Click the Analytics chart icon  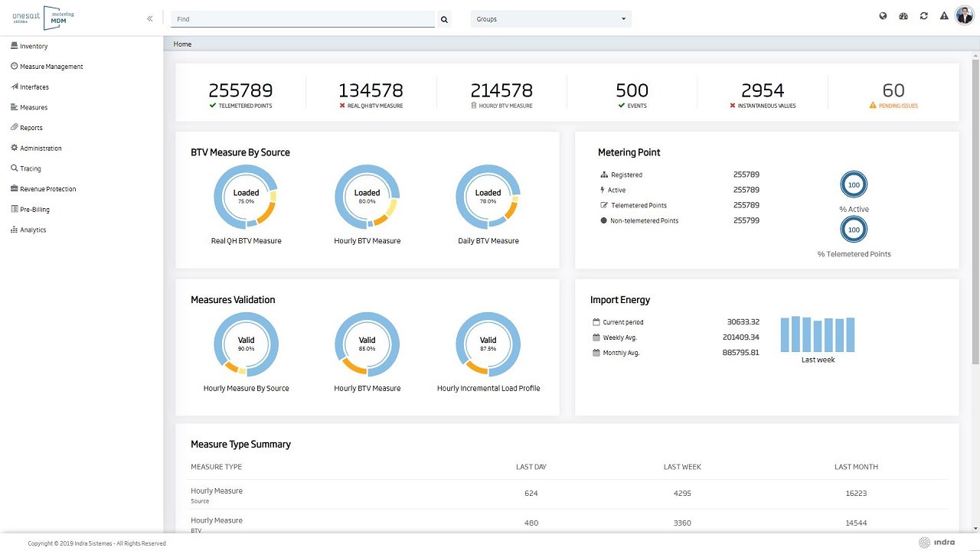pyautogui.click(x=15, y=230)
